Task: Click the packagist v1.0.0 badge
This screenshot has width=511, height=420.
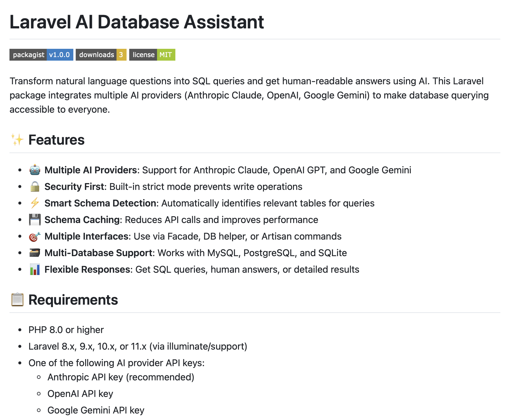Action: 41,55
